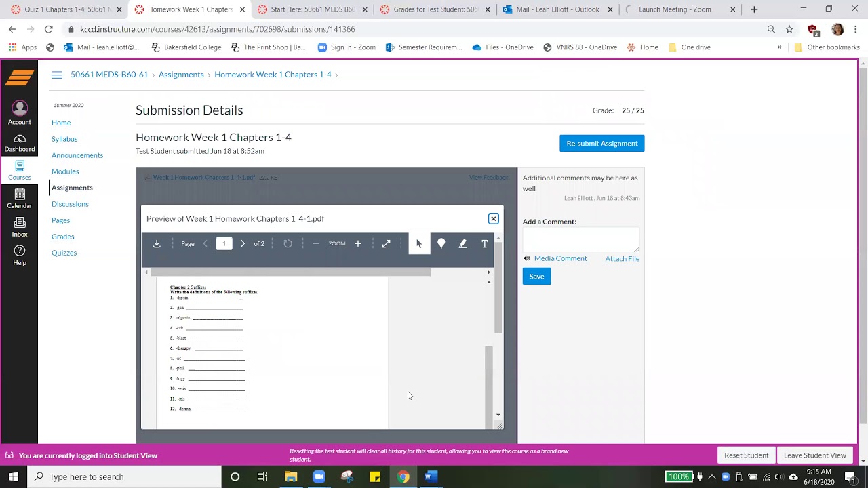This screenshot has width=868, height=488.
Task: Open Home in course navigation
Action: (x=61, y=123)
